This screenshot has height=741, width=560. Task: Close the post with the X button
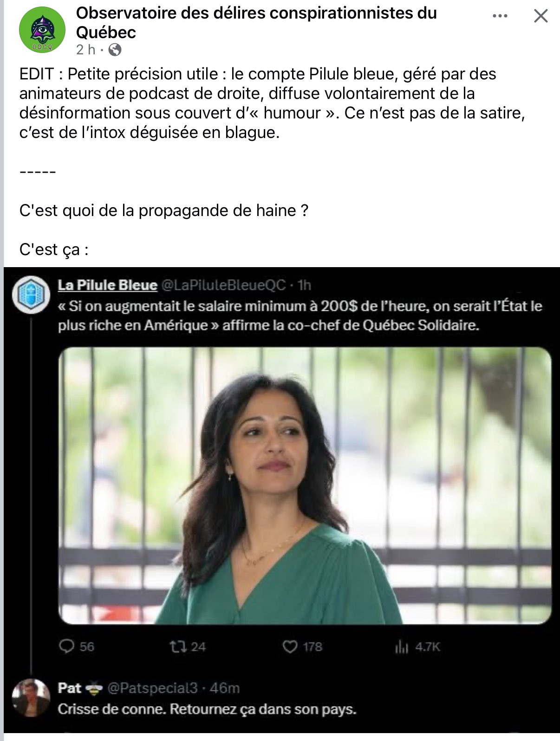coord(541,17)
